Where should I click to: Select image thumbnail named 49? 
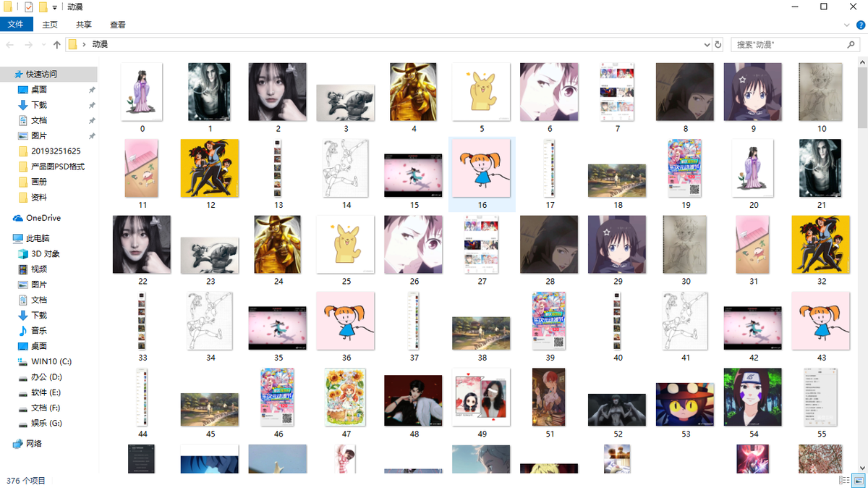coord(482,397)
